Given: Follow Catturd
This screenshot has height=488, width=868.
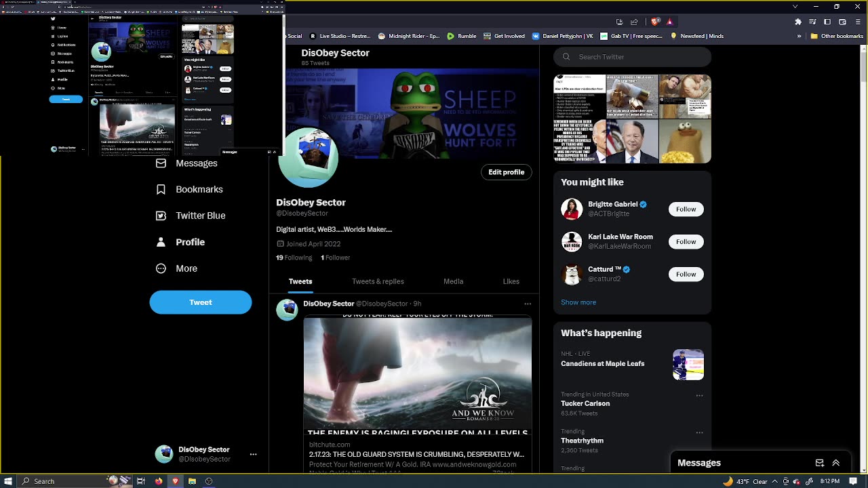Looking at the screenshot, I should click(x=686, y=274).
